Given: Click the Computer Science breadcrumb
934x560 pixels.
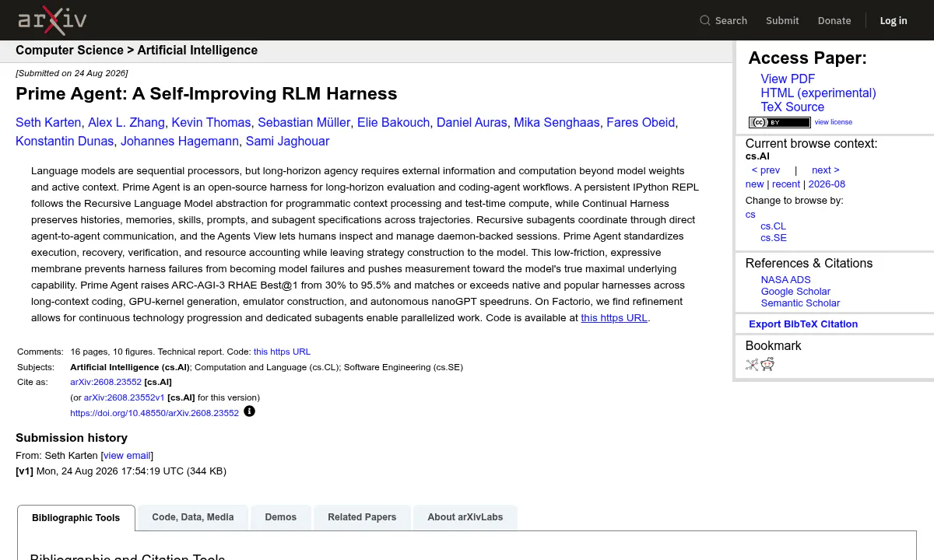Looking at the screenshot, I should [x=69, y=51].
